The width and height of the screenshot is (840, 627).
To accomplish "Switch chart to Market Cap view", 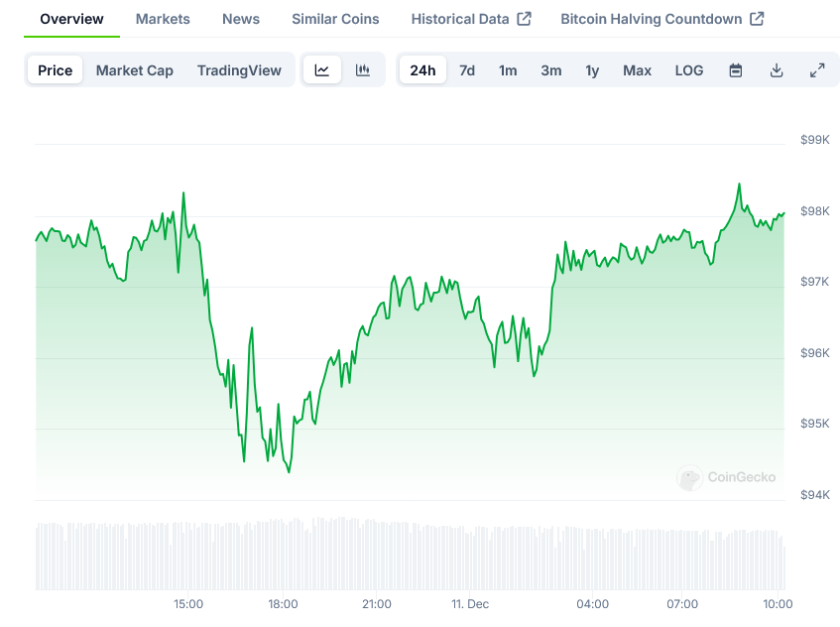I will click(135, 70).
